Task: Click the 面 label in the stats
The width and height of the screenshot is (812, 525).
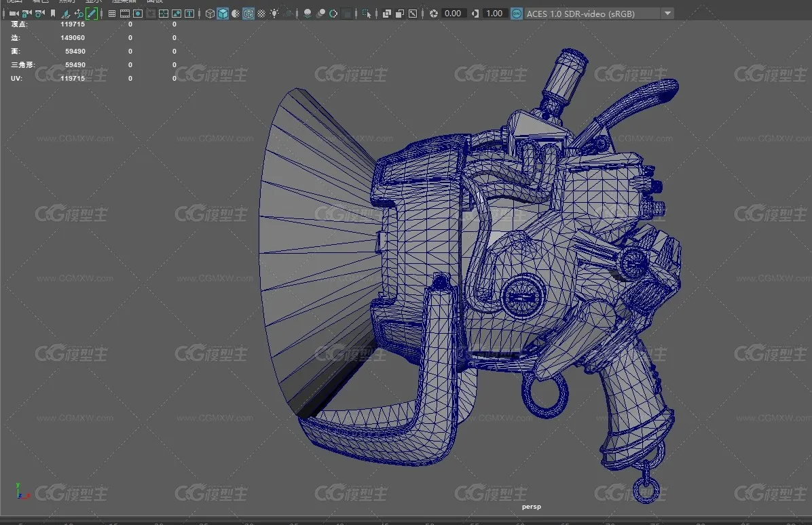Action: pyautogui.click(x=16, y=51)
